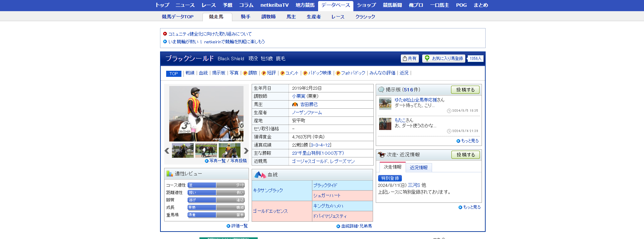Screen dimensions: 644x239
Task: Click the bar chart icon beside 適性レビュー
Action: click(x=170, y=174)
